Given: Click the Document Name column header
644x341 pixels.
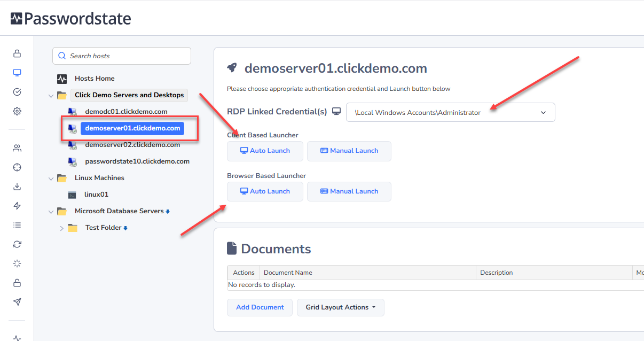Looking at the screenshot, I should point(368,273).
